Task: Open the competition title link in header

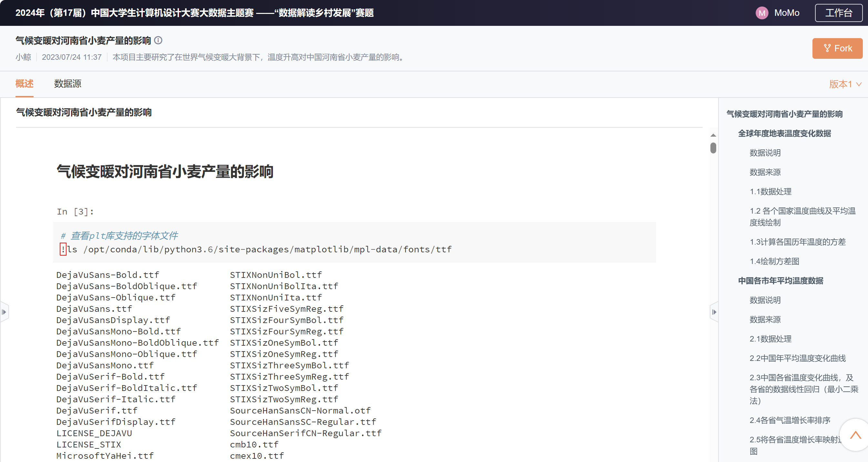Action: pos(194,13)
